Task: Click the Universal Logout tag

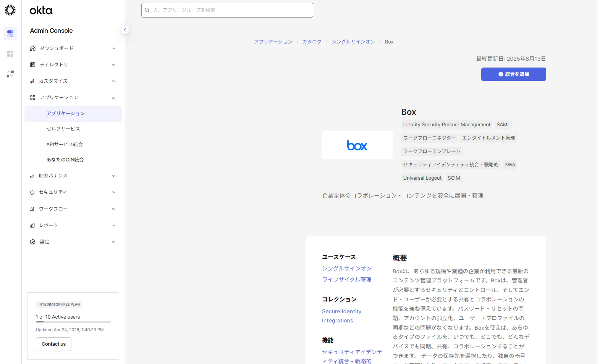Action: [x=422, y=178]
